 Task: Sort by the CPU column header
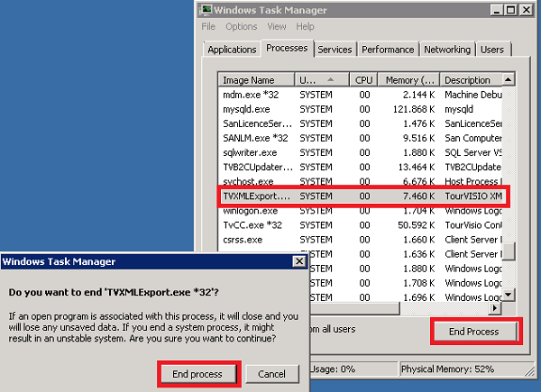[x=362, y=80]
